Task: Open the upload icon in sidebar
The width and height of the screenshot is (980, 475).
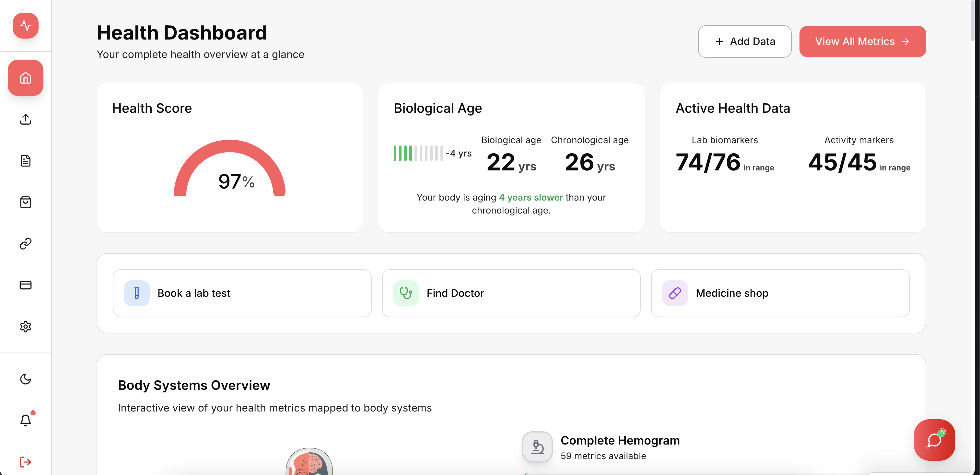Action: 26,119
